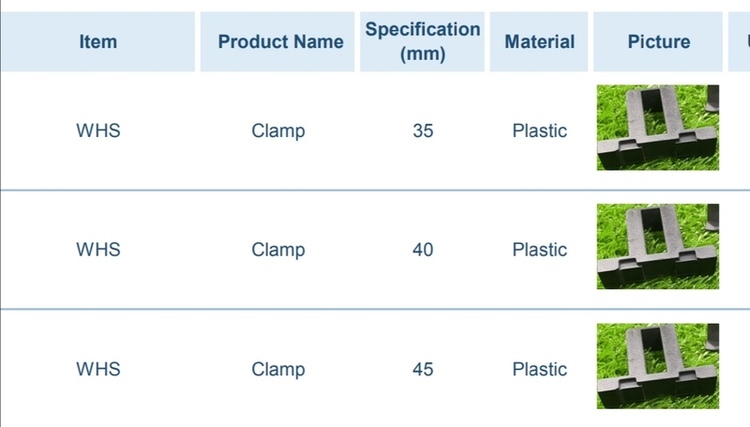Select Plastic in the 40 mm row
The width and height of the screenshot is (750, 427).
(x=540, y=250)
